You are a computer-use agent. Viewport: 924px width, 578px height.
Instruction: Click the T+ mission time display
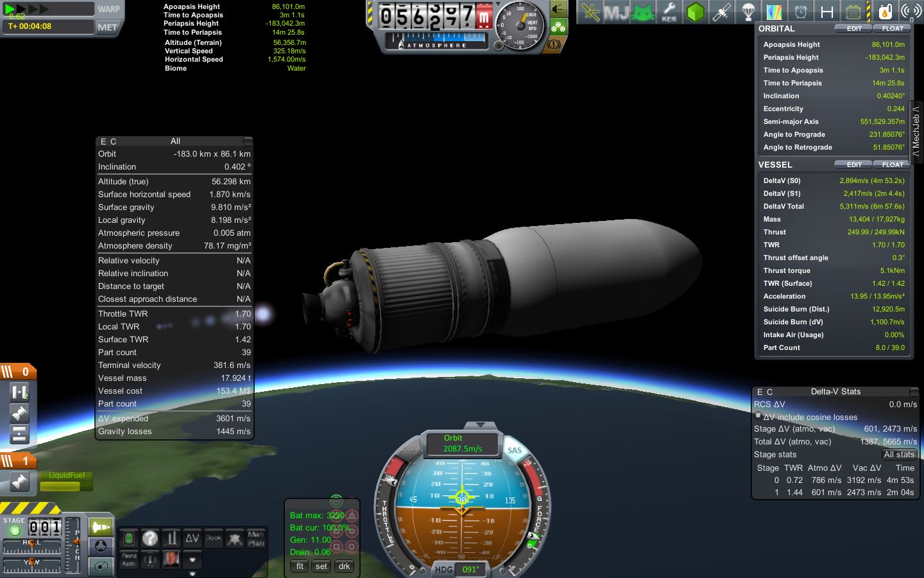tap(47, 27)
